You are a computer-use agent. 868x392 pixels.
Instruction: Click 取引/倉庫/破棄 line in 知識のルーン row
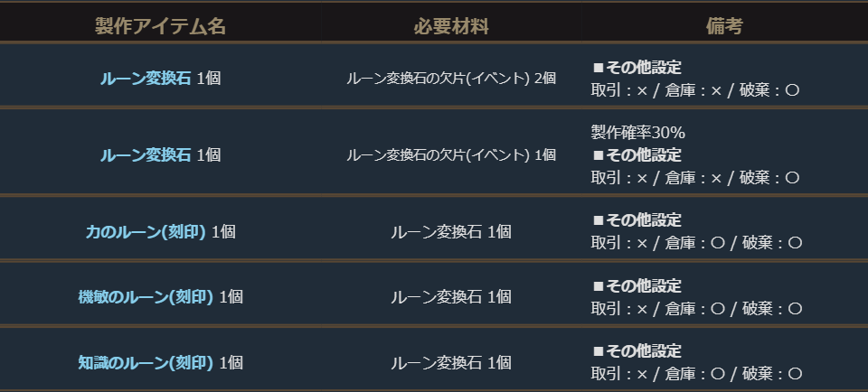tap(696, 373)
